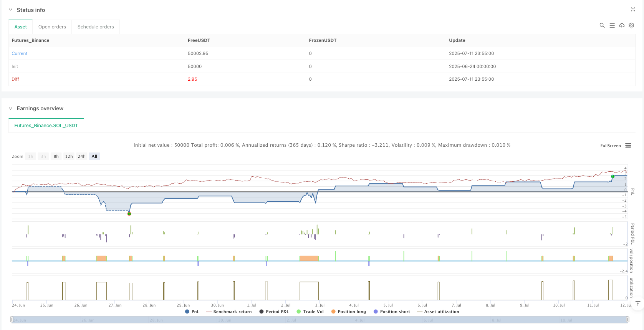Click the cloud download icon

[x=622, y=25]
